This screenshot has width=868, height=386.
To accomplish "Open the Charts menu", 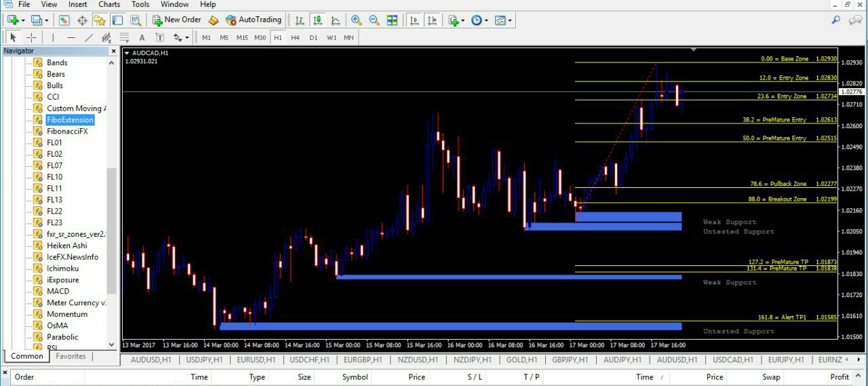I will 109,4.
